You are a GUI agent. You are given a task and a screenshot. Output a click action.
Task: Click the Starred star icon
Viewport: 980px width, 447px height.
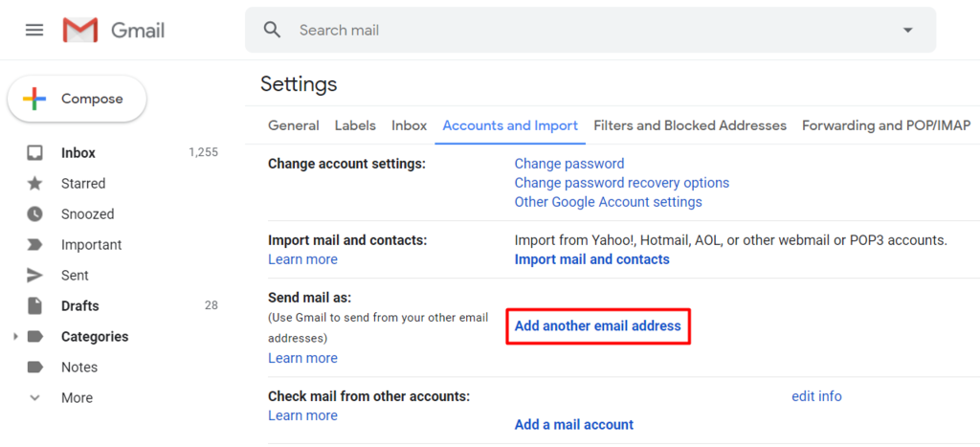pos(34,184)
